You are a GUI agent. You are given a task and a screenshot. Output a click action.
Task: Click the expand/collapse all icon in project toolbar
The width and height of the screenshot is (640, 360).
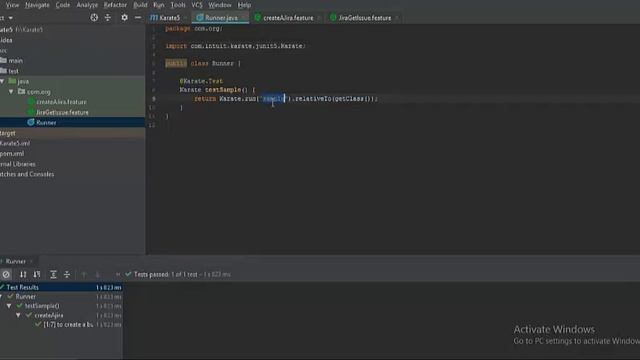(x=108, y=18)
